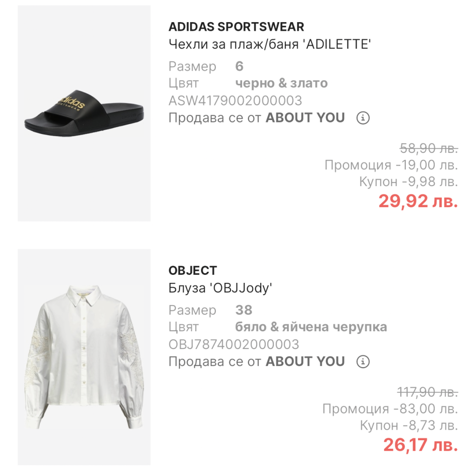Click the Промоция -83,00 лв. discount line
Image resolution: width=476 pixels, height=473 pixels.
[x=390, y=408]
